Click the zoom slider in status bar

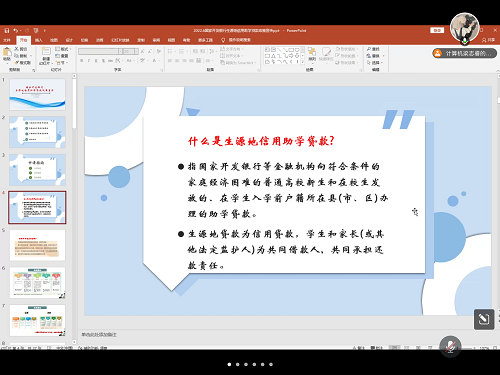(x=467, y=348)
